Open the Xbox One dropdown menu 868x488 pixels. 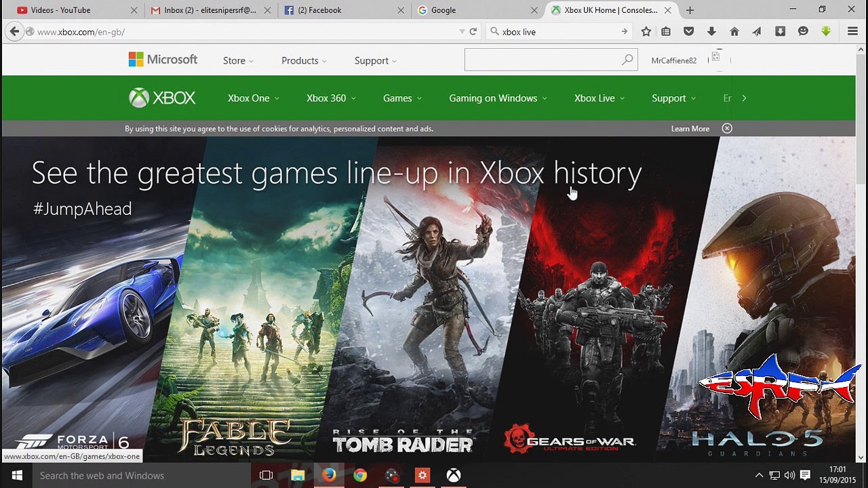click(x=253, y=98)
